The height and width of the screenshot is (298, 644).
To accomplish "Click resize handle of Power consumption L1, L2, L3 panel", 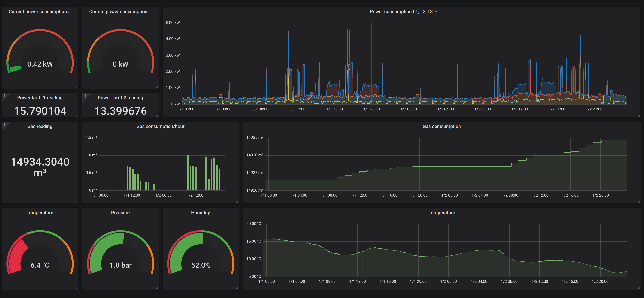I will (x=639, y=116).
